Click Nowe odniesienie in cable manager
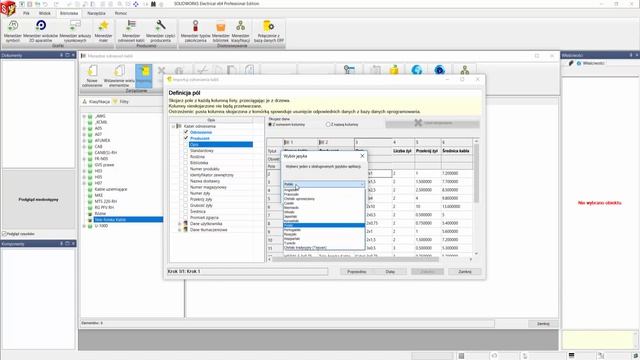Image resolution: width=640 pixels, height=360 pixels. pos(92,76)
